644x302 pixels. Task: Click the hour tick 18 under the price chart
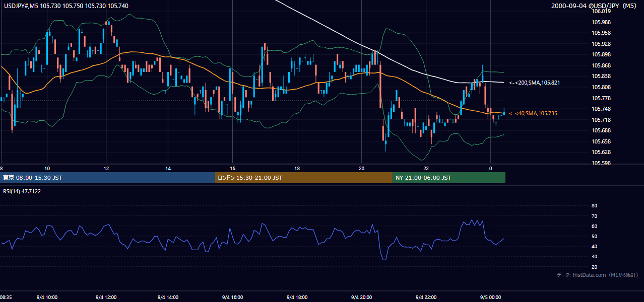tap(297, 168)
